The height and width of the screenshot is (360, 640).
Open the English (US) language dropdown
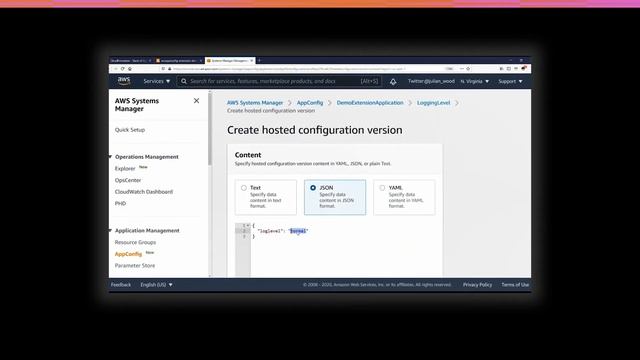(156, 285)
